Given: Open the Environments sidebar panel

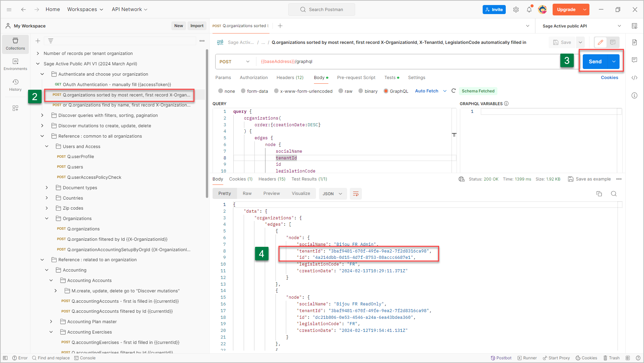Looking at the screenshot, I should pyautogui.click(x=15, y=65).
